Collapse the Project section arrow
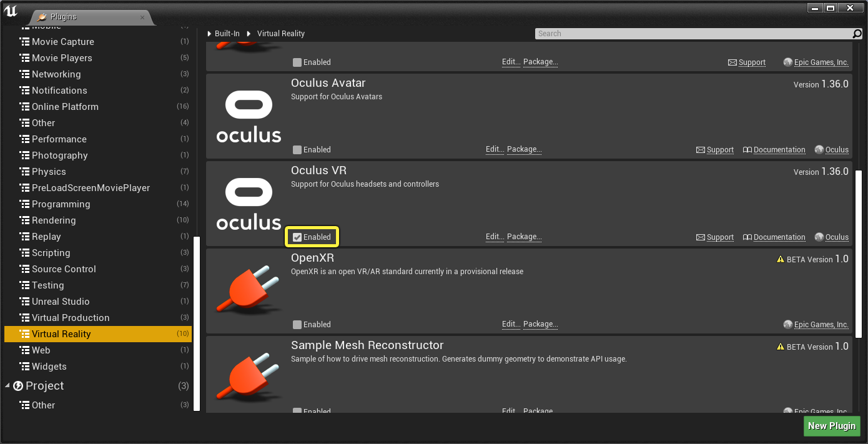Screen dimensions: 868x444 [x=7, y=386]
